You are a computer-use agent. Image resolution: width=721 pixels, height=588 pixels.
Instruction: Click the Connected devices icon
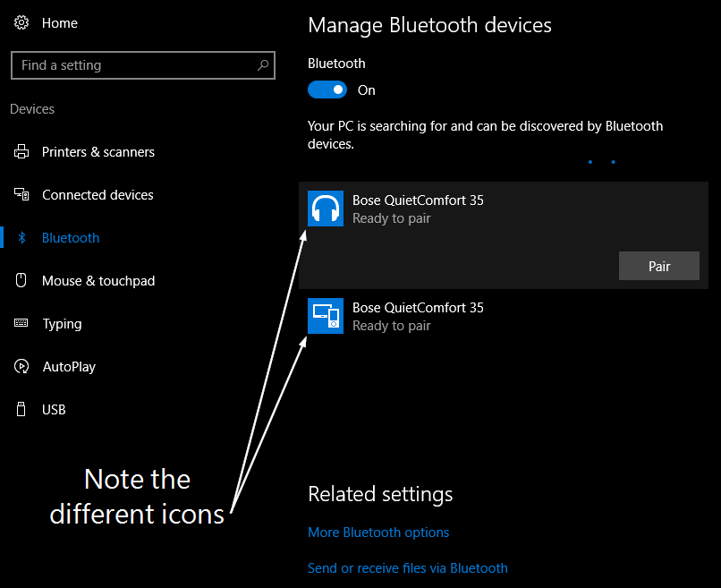(x=21, y=194)
